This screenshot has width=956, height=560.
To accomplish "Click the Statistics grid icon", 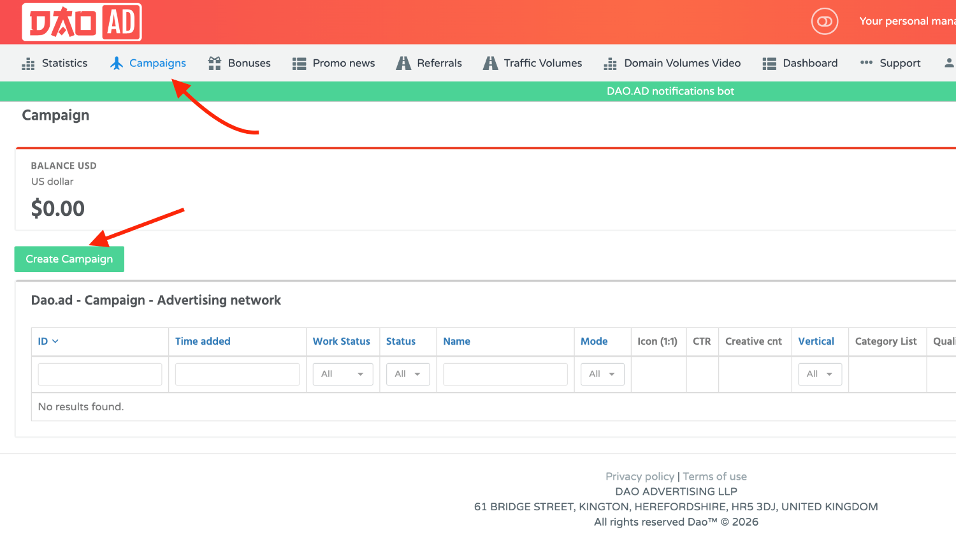I will pos(28,64).
